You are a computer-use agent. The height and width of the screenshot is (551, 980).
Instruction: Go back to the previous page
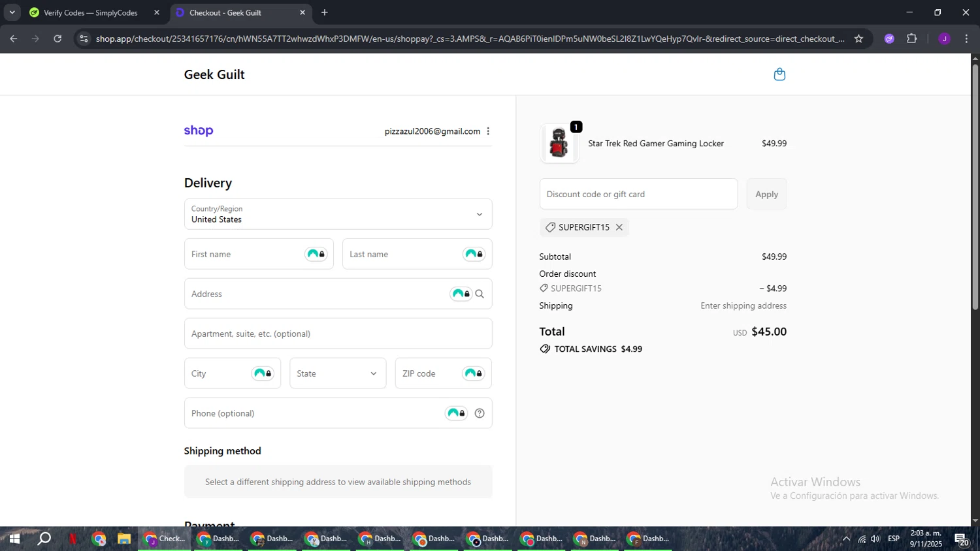(13, 39)
